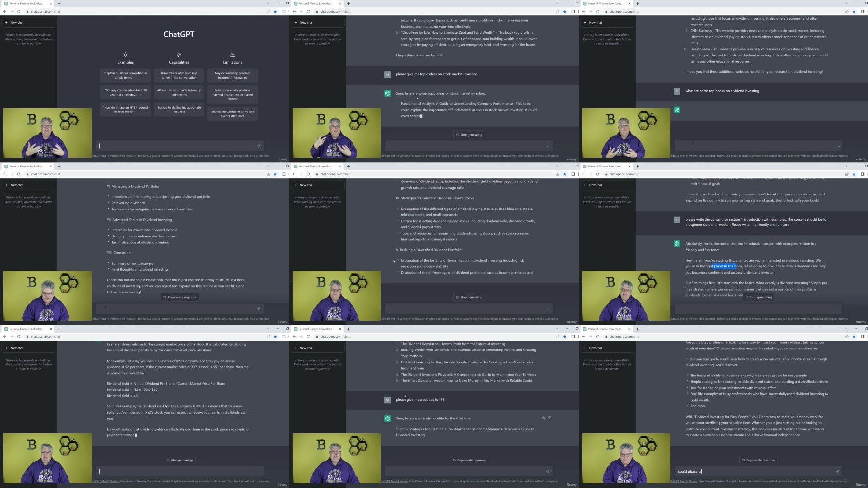The height and width of the screenshot is (488, 868).
Task: Select the Personal Finance Book Ideas tab in welcome window
Action: pos(27,3)
